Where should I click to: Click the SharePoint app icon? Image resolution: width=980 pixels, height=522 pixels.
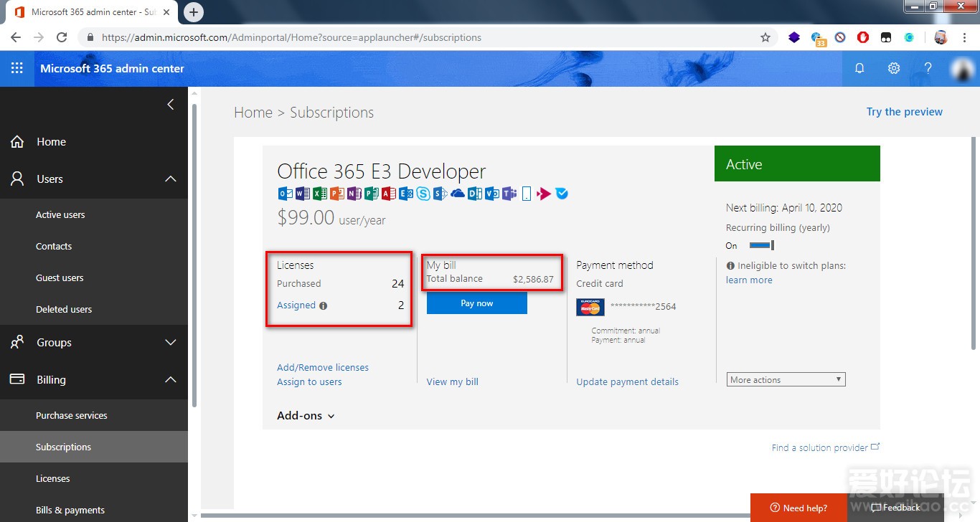[440, 194]
